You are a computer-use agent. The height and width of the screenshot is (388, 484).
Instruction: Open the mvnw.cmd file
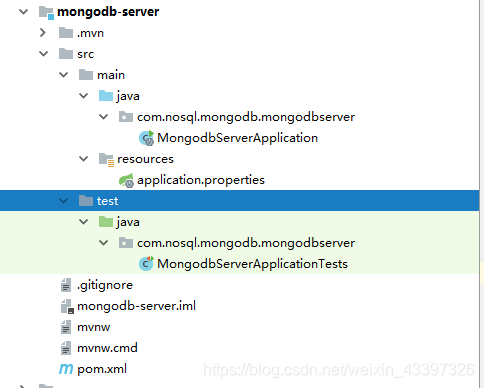click(107, 348)
